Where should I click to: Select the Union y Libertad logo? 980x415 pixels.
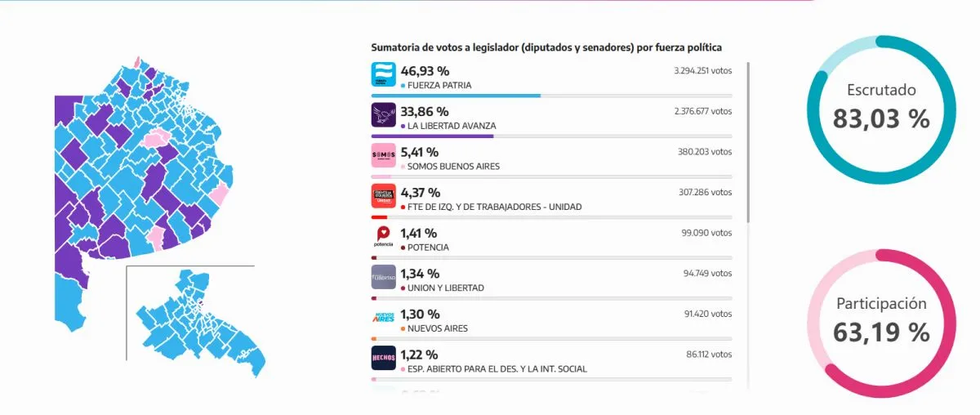tap(384, 278)
